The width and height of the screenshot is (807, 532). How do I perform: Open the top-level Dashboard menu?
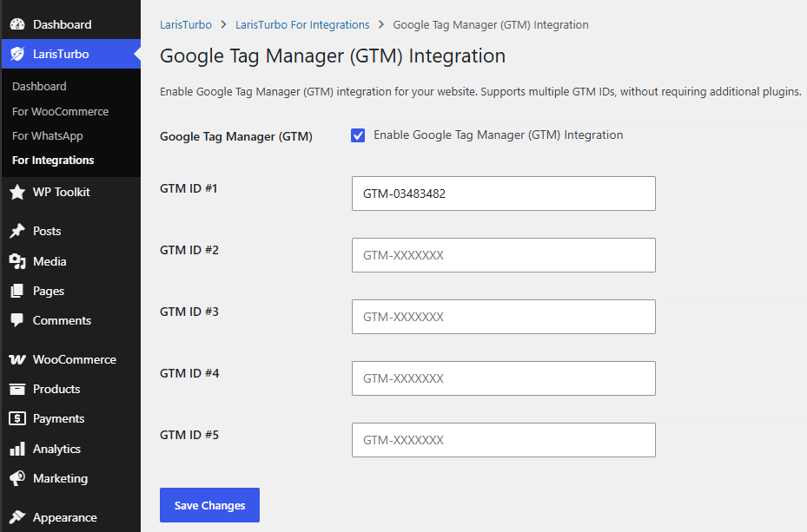pyautogui.click(x=63, y=24)
